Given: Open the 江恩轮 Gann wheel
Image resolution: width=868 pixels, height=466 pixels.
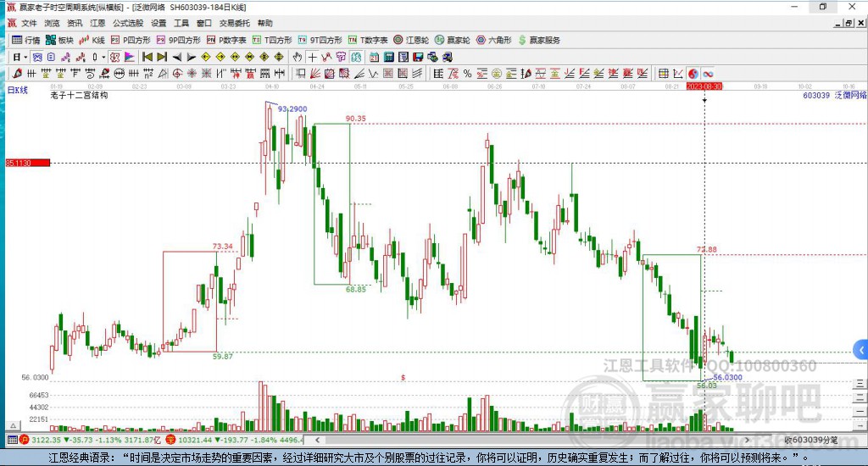Looking at the screenshot, I should click(411, 40).
